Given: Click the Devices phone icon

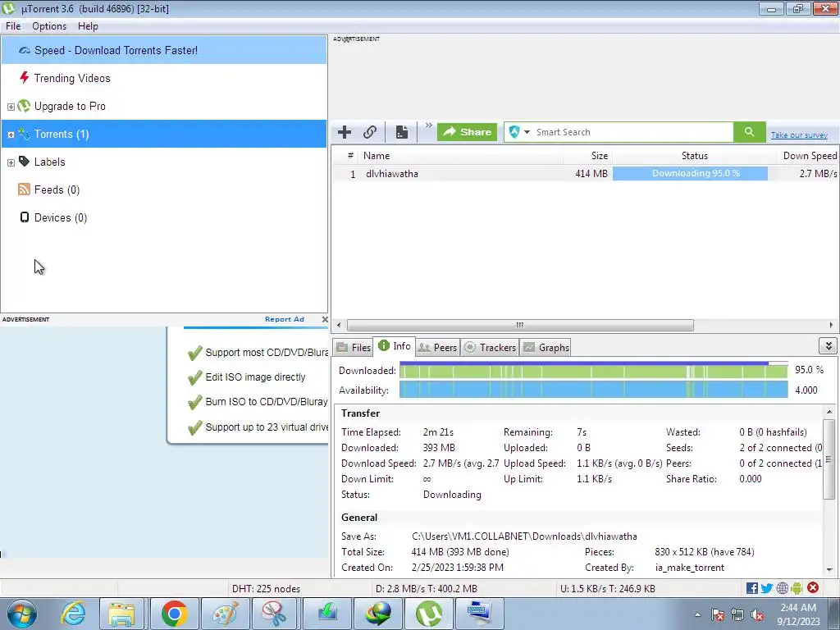Looking at the screenshot, I should pos(24,217).
